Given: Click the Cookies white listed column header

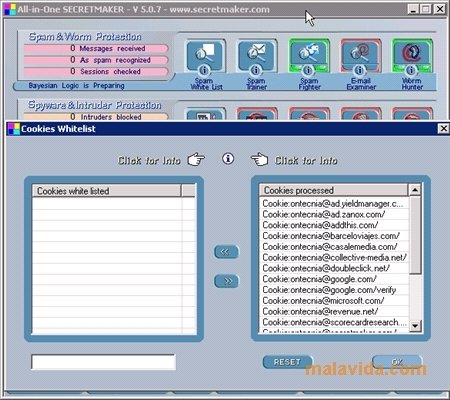Looking at the screenshot, I should pos(107,191).
